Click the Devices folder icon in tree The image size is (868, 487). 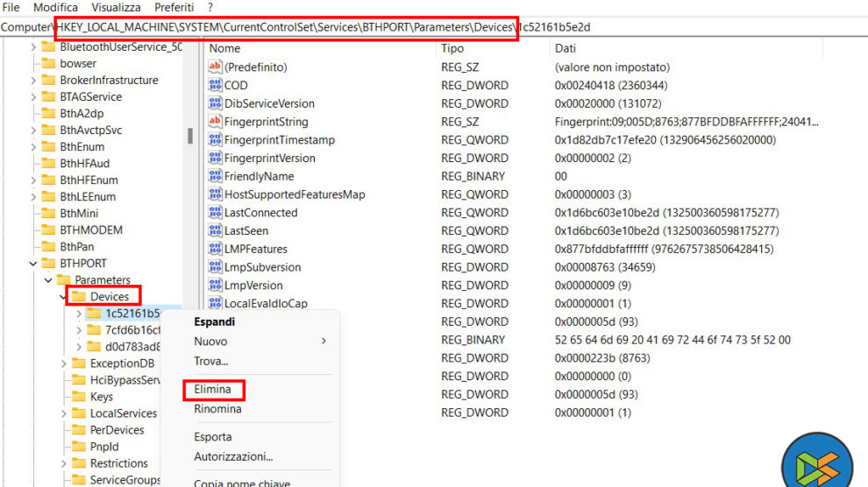click(x=78, y=297)
